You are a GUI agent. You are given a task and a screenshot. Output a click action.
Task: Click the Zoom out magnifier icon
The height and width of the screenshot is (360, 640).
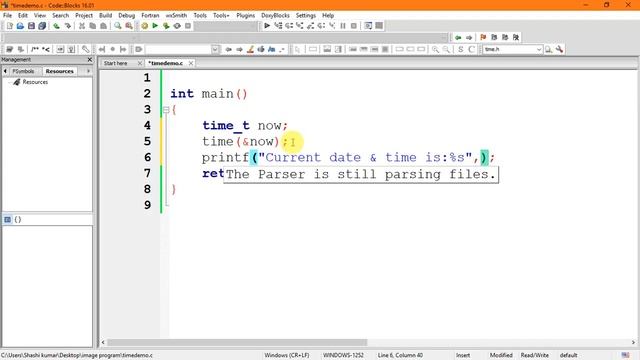click(446, 49)
